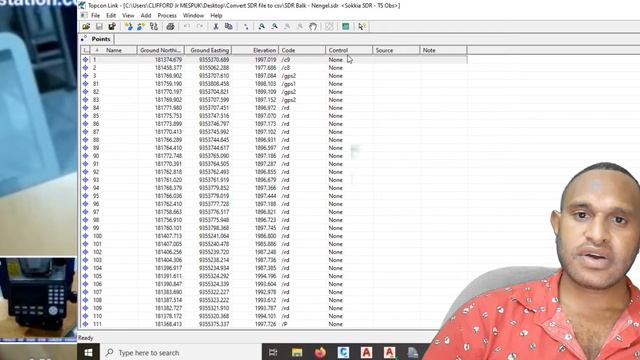
Task: Select point named 110
Action: click(97, 316)
